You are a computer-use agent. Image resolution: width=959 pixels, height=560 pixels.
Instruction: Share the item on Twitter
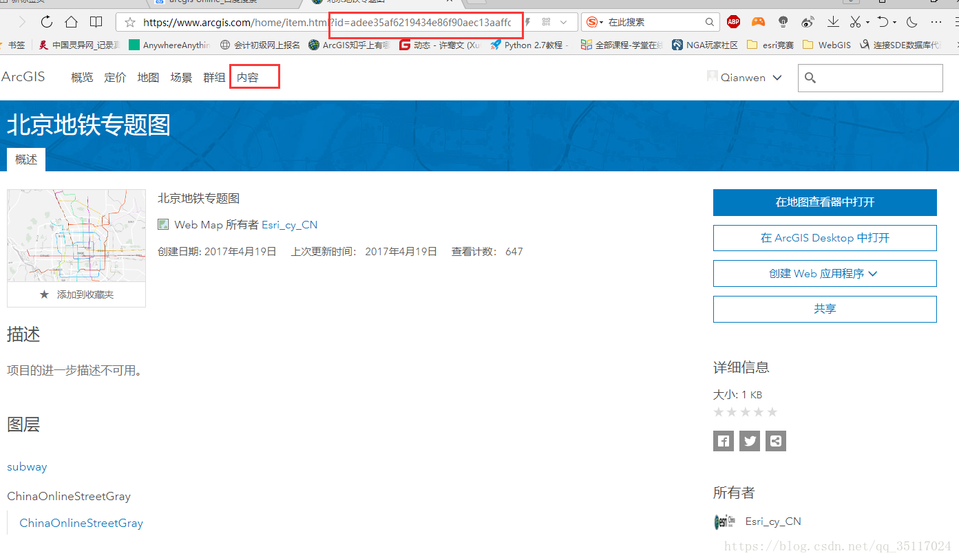point(750,441)
